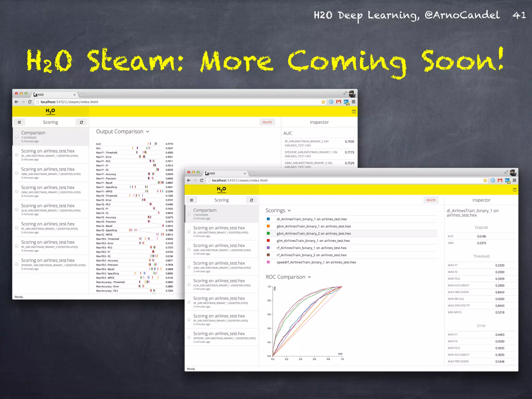Viewport: 532px width, 399px height.
Task: Click pink swatch for speedrf_AirlinesTrain_binary_1
Action: pyautogui.click(x=268, y=262)
